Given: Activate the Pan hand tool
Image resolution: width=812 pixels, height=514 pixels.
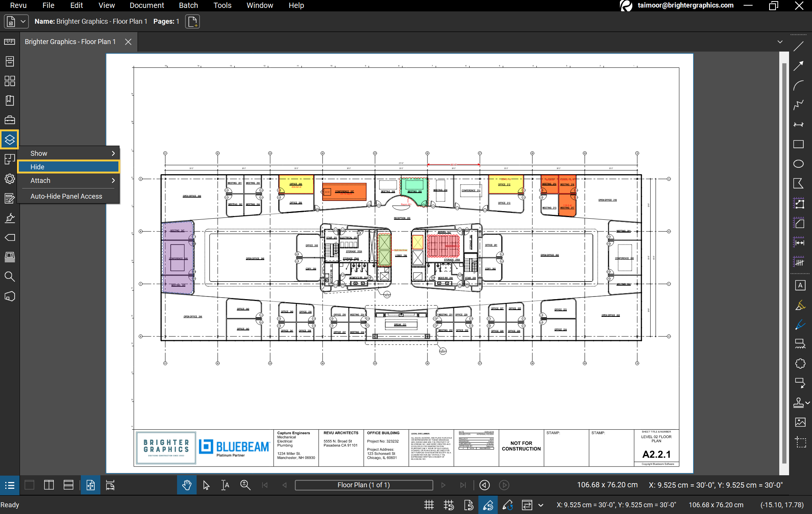Looking at the screenshot, I should (187, 485).
